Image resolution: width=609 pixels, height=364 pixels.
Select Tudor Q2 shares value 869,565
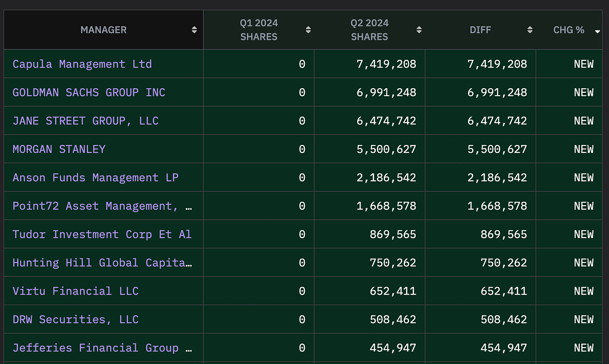click(x=393, y=234)
